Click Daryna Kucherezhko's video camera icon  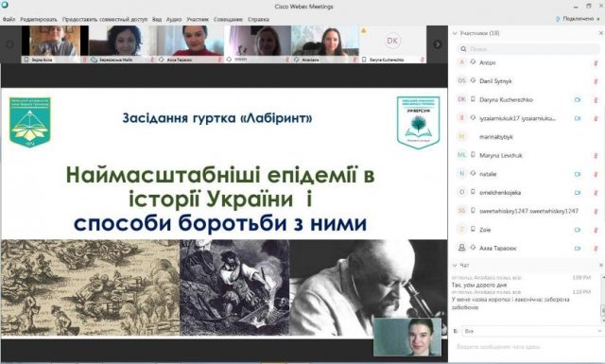tap(578, 99)
